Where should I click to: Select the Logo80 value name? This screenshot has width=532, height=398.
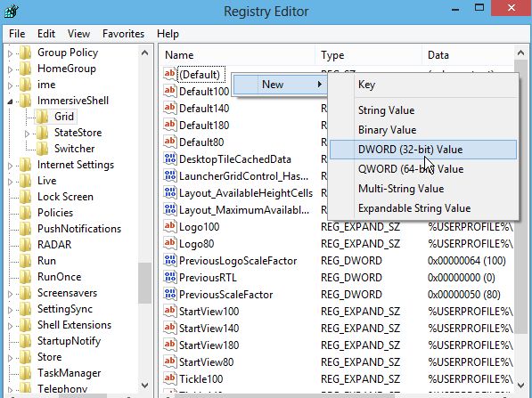tap(196, 244)
